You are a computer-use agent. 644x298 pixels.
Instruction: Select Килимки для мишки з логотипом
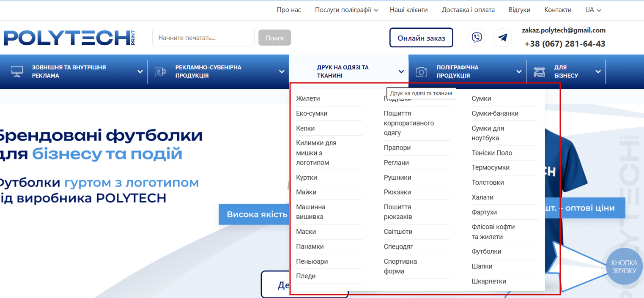(x=316, y=153)
